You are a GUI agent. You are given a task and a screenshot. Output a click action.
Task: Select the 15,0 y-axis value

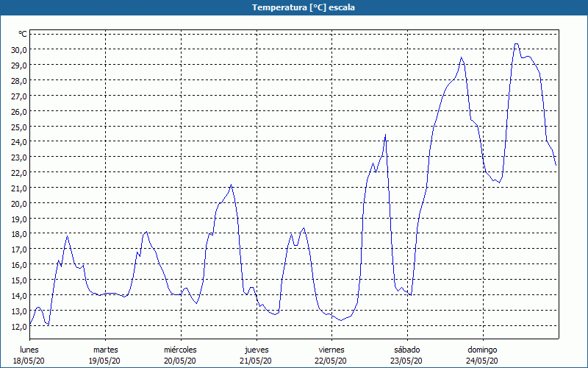(18, 280)
